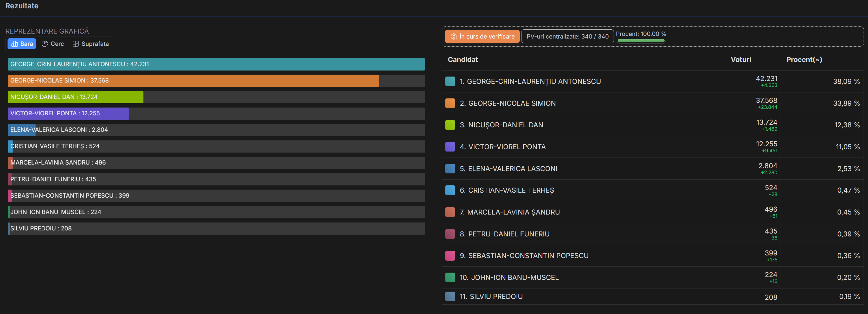Click the green 100% progress bar

pos(641,41)
